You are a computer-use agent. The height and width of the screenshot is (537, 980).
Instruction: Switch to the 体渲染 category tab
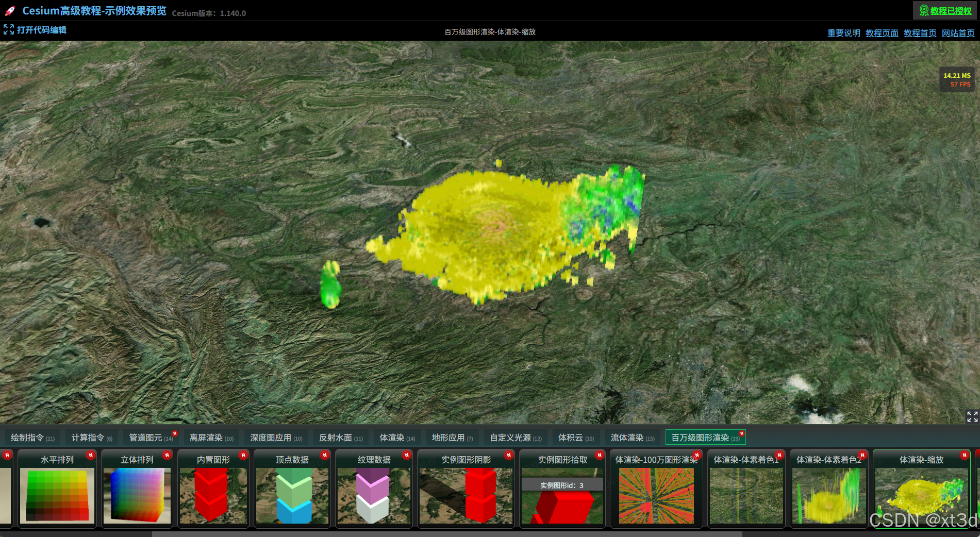point(397,438)
